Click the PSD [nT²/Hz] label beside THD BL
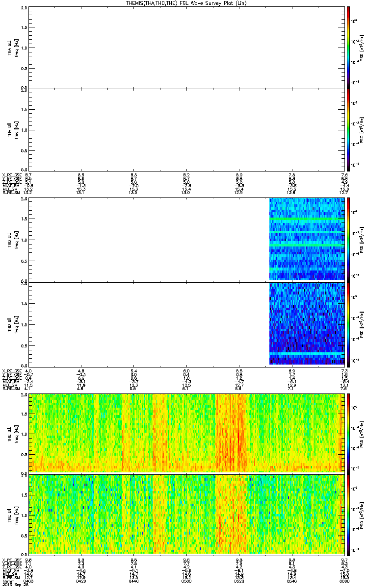Viewport: 368px width, 588px height. 362,240
